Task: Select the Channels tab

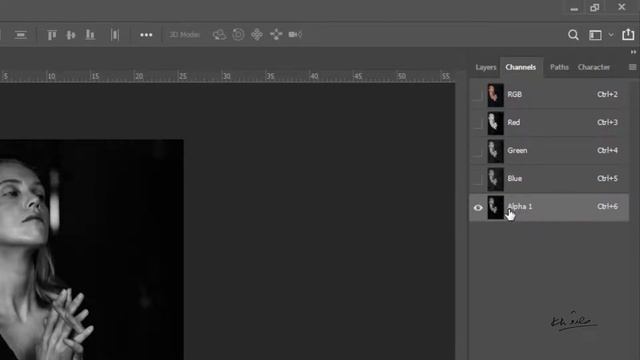Action: pyautogui.click(x=520, y=67)
